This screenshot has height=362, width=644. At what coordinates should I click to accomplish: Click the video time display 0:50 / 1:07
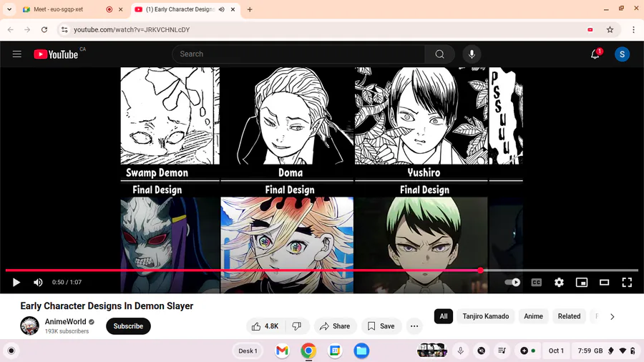click(x=67, y=283)
